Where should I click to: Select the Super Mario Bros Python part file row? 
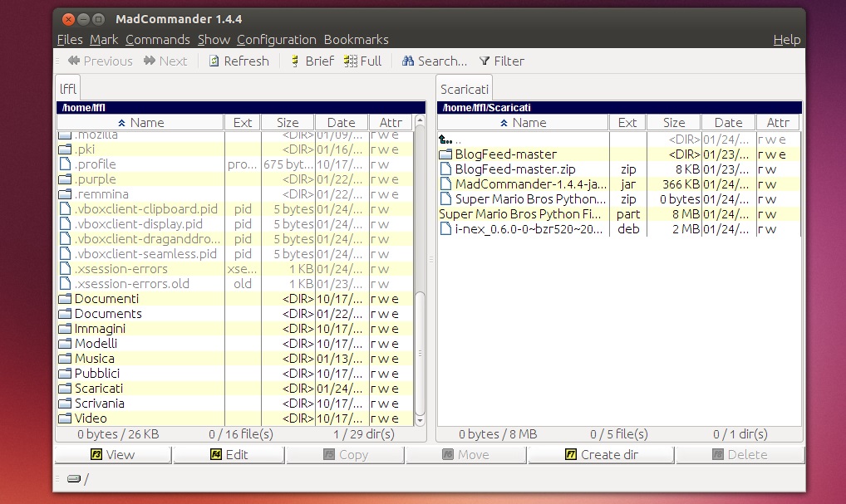coord(619,214)
